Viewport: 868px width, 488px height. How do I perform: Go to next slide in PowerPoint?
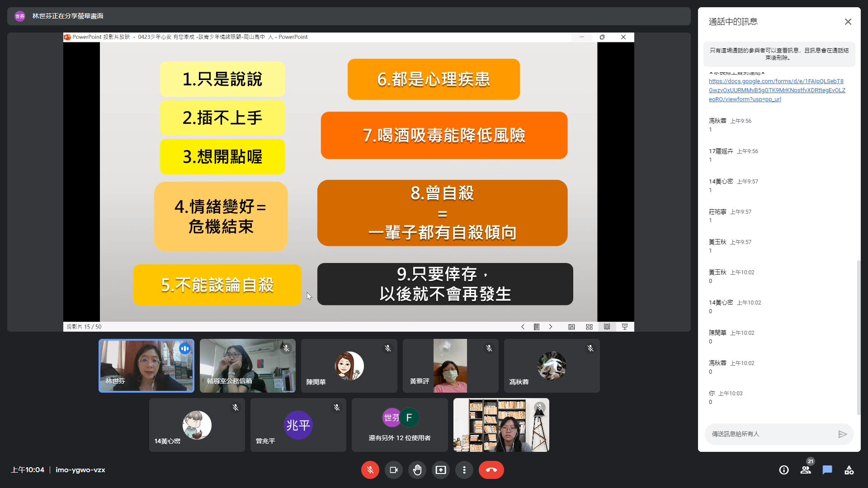click(551, 327)
